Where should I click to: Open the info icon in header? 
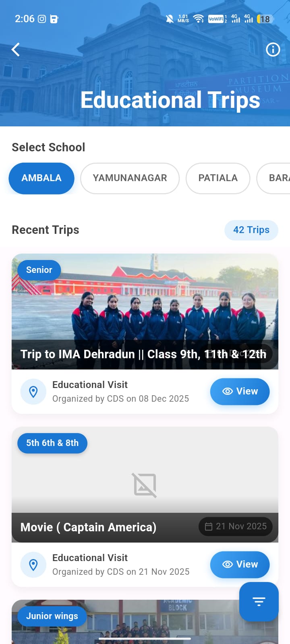pos(273,50)
